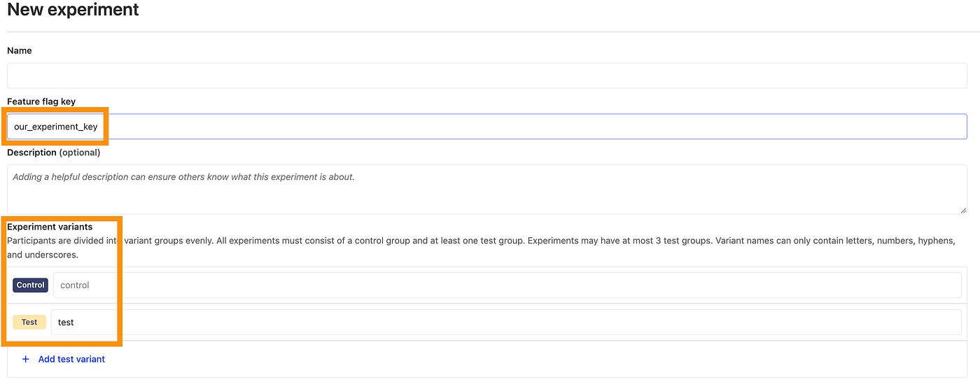Click the Description label text
This screenshot has width=980, height=389.
pyautogui.click(x=31, y=152)
